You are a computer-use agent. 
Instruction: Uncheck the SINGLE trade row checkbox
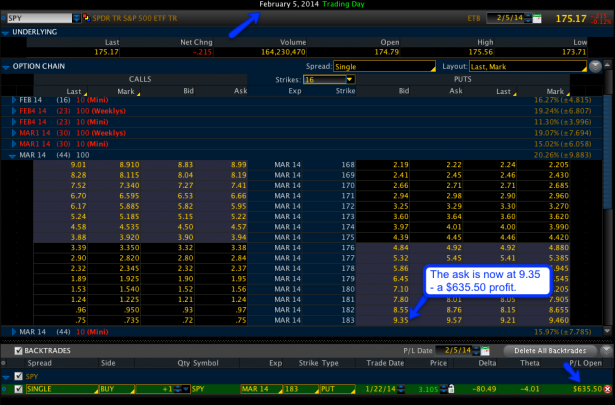pos(17,388)
